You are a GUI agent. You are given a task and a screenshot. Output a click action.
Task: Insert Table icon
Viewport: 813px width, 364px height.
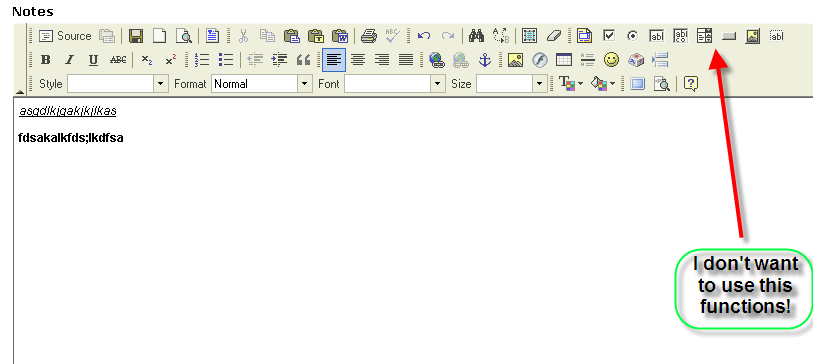pyautogui.click(x=564, y=60)
